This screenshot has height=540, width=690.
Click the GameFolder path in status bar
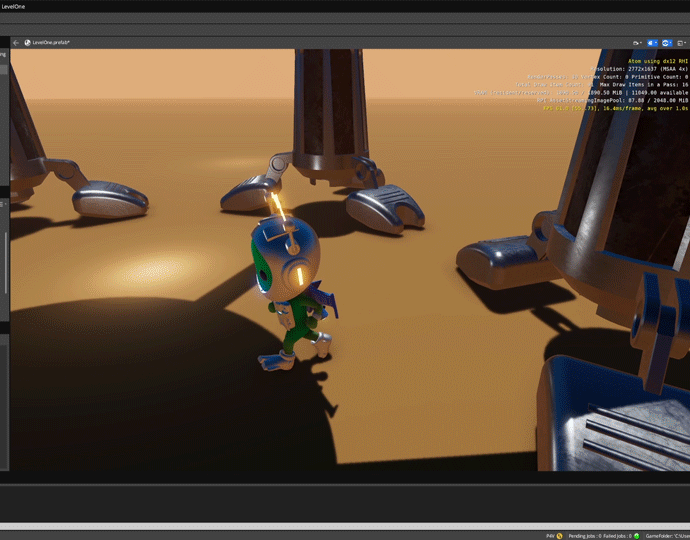point(668,536)
